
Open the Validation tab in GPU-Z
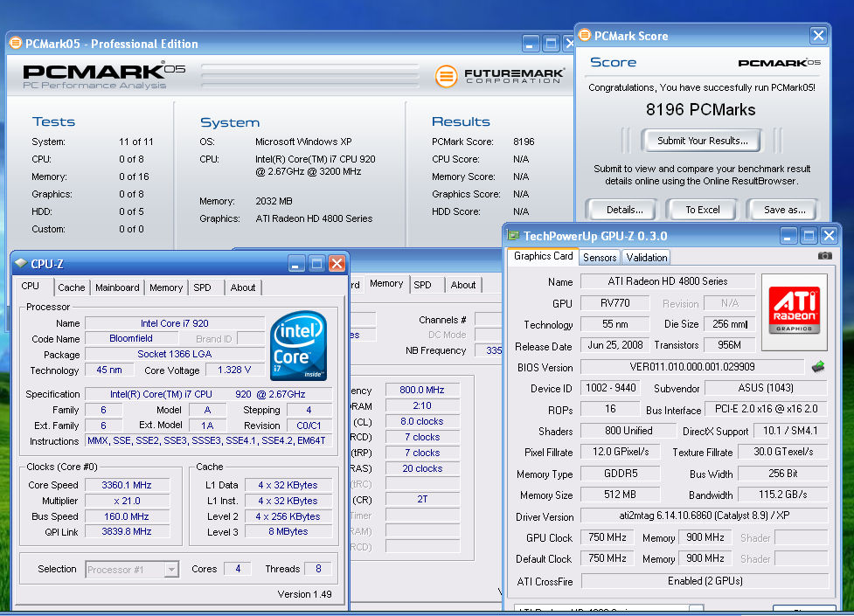coord(647,258)
